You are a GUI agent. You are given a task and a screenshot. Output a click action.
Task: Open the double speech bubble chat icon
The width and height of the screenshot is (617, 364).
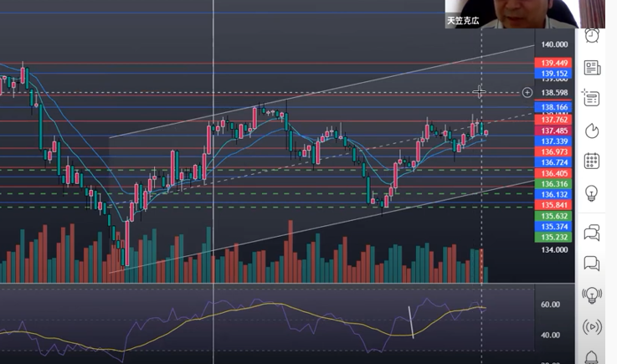point(592,232)
